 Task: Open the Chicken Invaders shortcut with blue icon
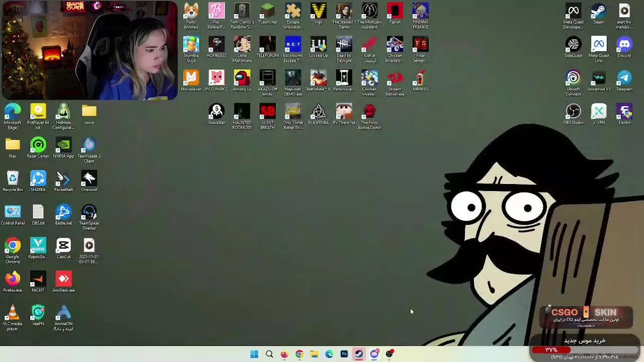[x=369, y=83]
